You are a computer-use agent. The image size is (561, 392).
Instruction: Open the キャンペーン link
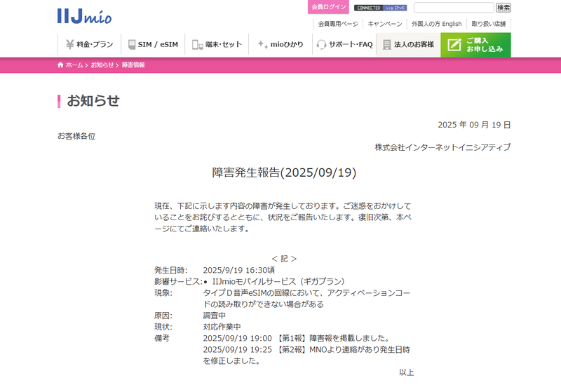point(385,24)
